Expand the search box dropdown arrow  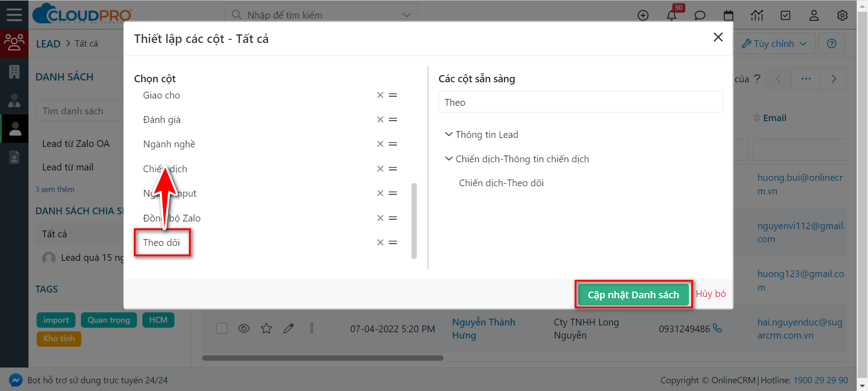click(406, 15)
